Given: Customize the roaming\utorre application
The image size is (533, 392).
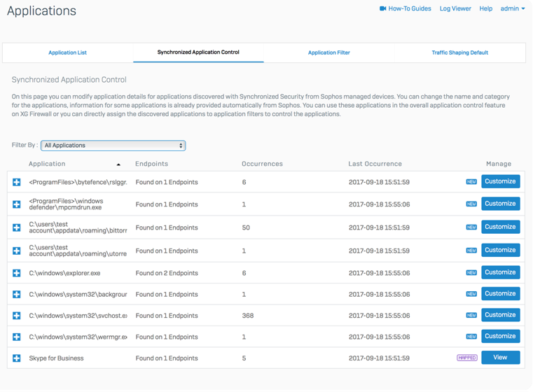Looking at the screenshot, I should (x=500, y=250).
